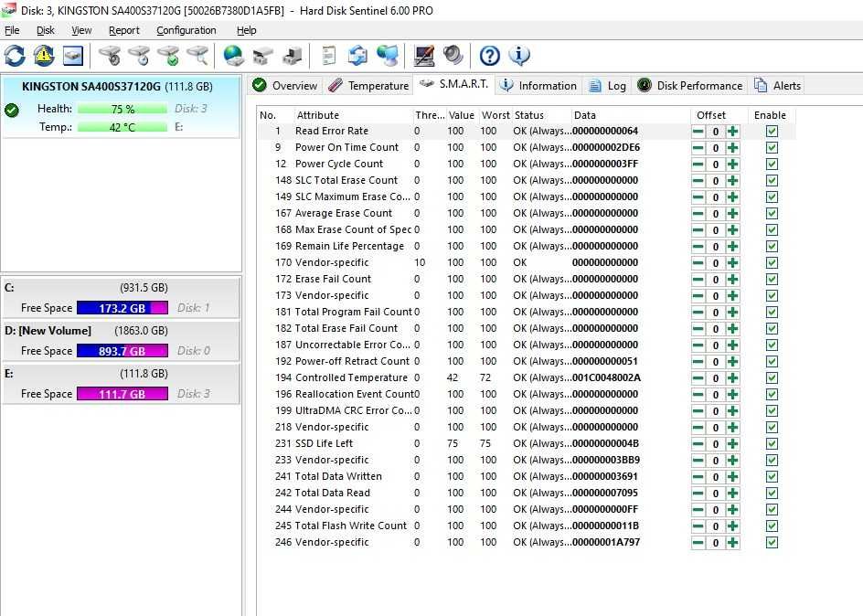
Task: Click the globe over disk toolbar icon
Action: (233, 56)
